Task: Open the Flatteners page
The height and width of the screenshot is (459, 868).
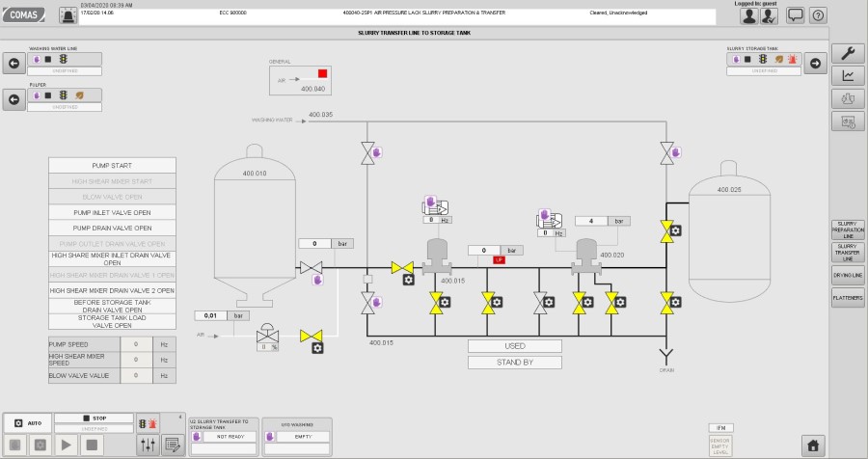Action: [x=848, y=299]
